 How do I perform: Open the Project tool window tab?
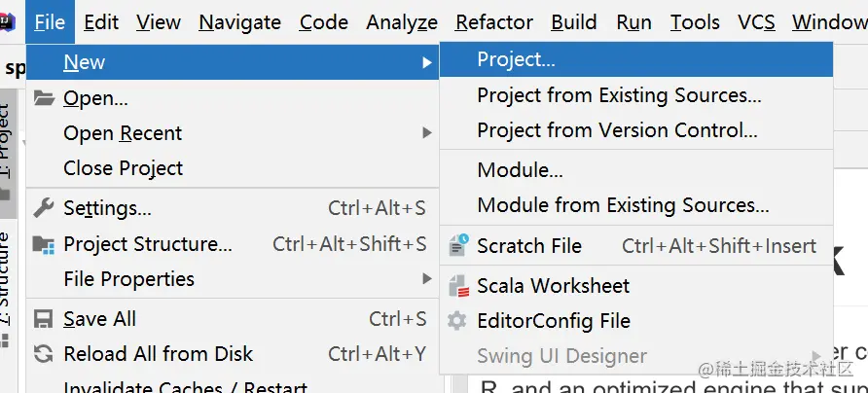click(7, 146)
